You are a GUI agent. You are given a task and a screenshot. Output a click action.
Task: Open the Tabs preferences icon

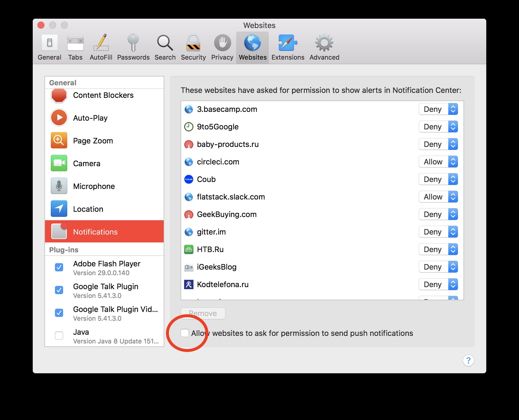click(75, 43)
